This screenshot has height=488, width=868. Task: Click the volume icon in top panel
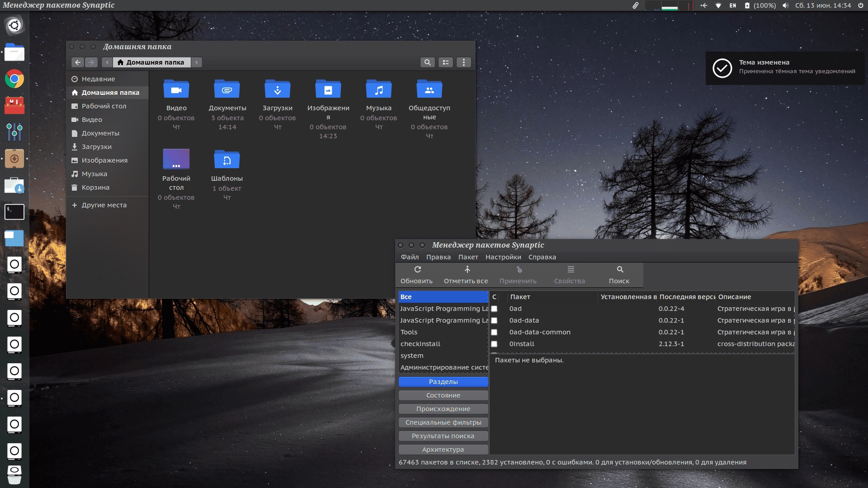[x=786, y=5]
